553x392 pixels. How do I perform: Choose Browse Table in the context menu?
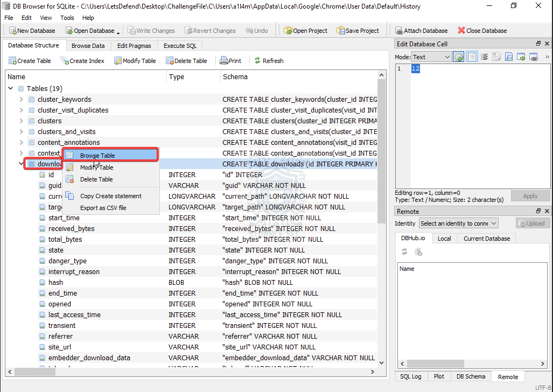pyautogui.click(x=110, y=155)
